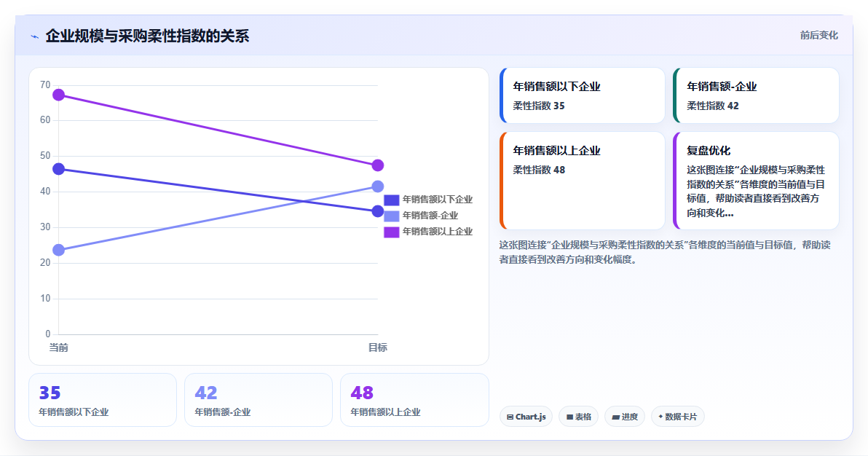Click the 42 stat tile below chart
This screenshot has height=456, width=868.
coord(259,400)
